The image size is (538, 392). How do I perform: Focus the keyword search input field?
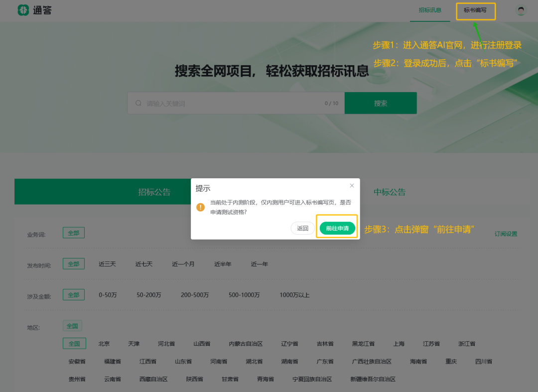click(229, 103)
